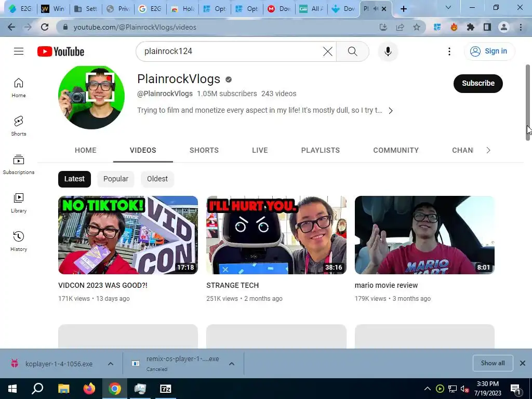Viewport: 532px width, 399px height.
Task: Switch to the VIDEOS channel tab
Action: click(143, 150)
